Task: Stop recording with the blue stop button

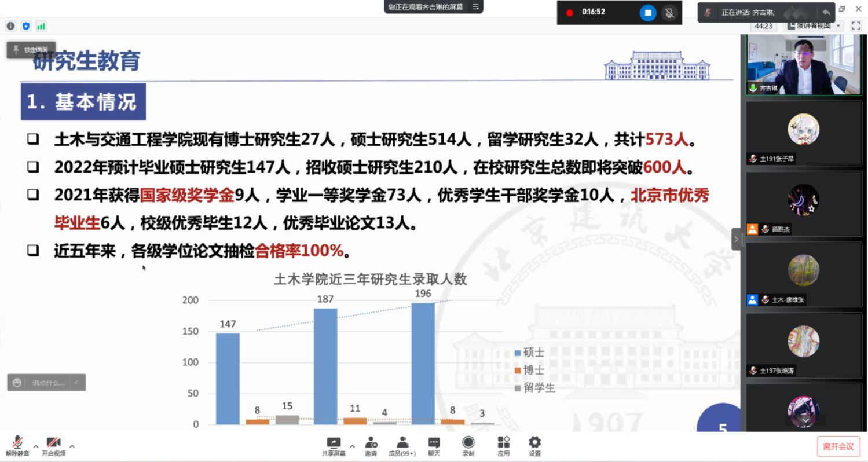Action: [x=648, y=13]
